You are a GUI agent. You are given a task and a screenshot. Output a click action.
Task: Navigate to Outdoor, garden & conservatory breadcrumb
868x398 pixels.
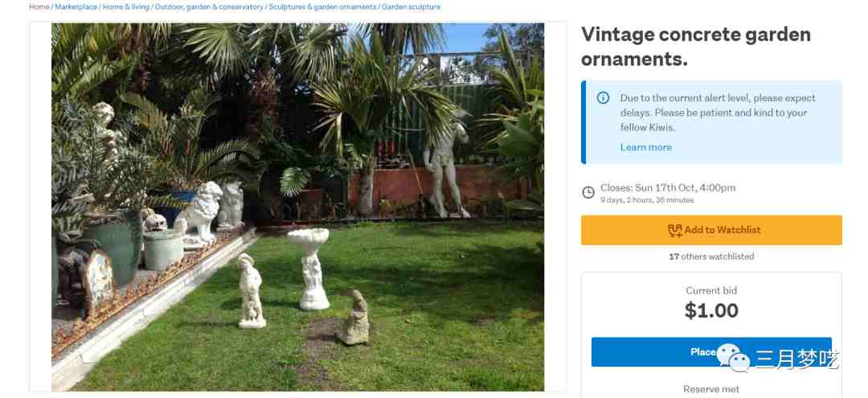click(x=209, y=6)
